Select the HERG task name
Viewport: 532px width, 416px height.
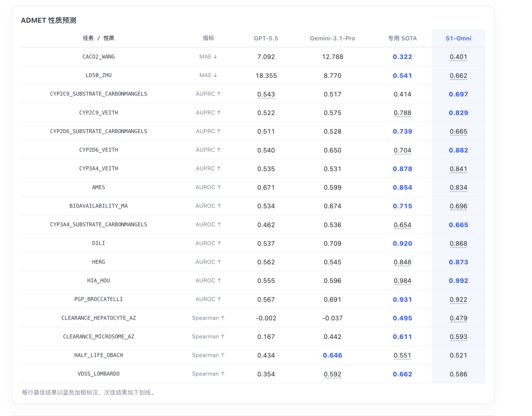pyautogui.click(x=99, y=262)
